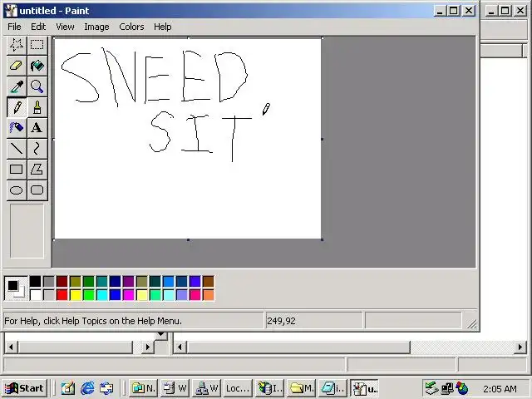Screen dimensions: 532x399
Task: Choose the bright yellow palette color
Action: coord(76,295)
